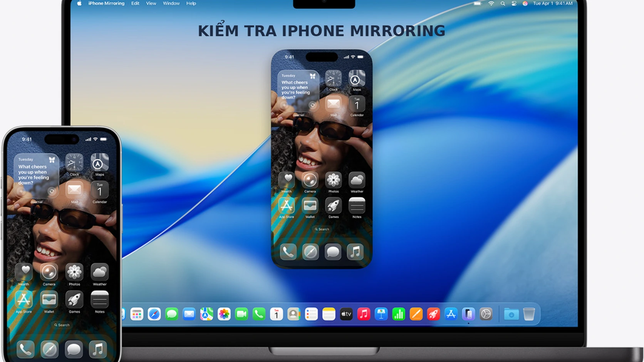This screenshot has height=362, width=644.
Task: Open Photos in the mirrored iPhone window
Action: (x=333, y=180)
